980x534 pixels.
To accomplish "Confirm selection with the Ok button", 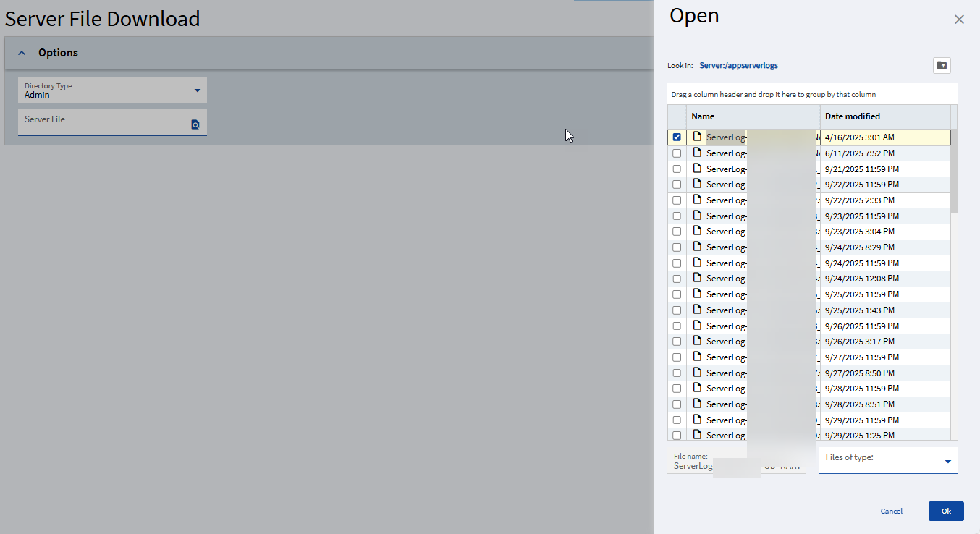I will [946, 511].
